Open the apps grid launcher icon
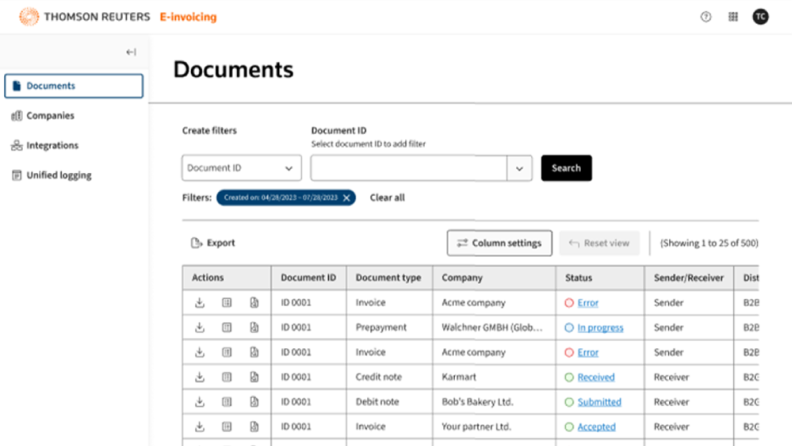792x446 pixels. tap(733, 17)
